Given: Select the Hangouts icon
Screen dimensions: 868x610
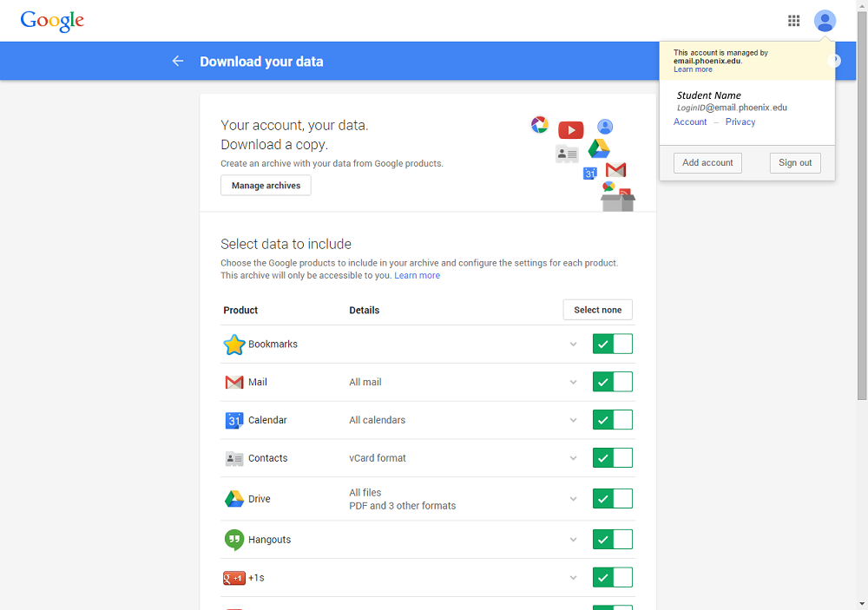Looking at the screenshot, I should coord(233,539).
